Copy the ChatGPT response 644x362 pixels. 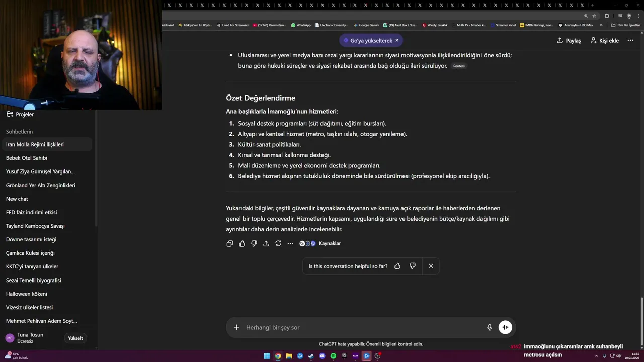[230, 243]
